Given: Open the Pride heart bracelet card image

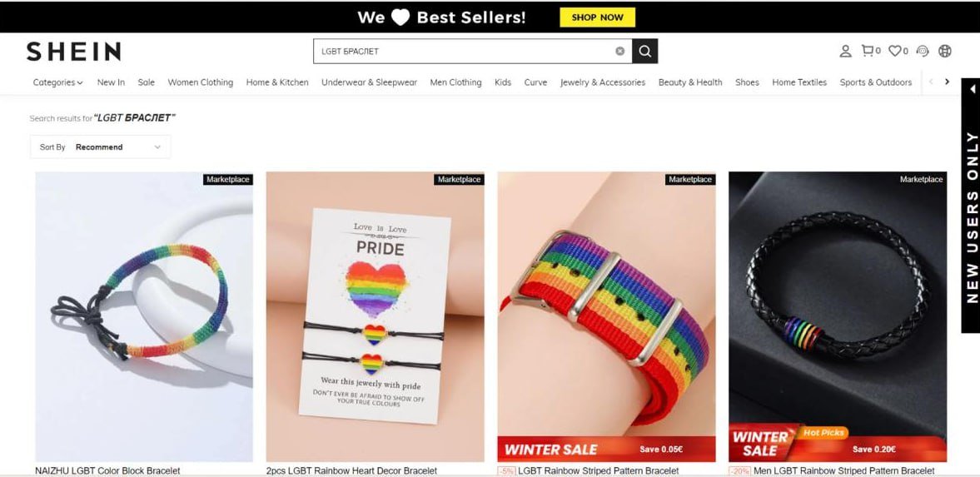Looking at the screenshot, I should coord(375,317).
